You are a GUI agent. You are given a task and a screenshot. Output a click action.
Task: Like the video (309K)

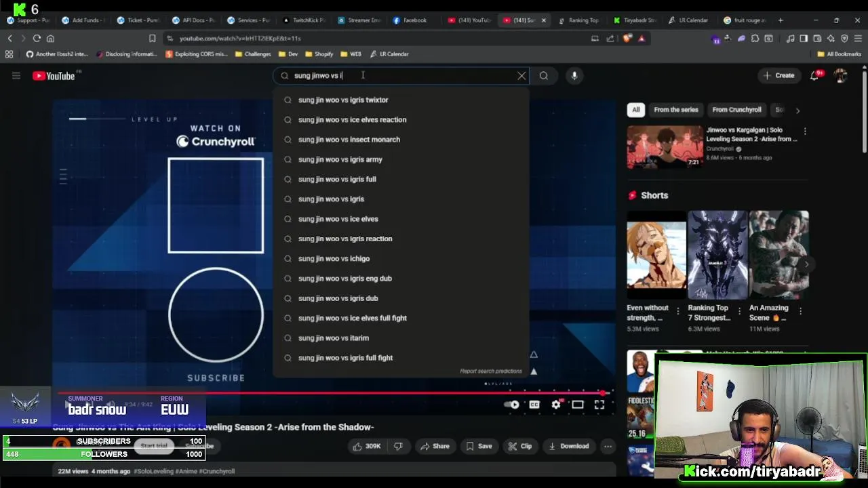point(366,446)
